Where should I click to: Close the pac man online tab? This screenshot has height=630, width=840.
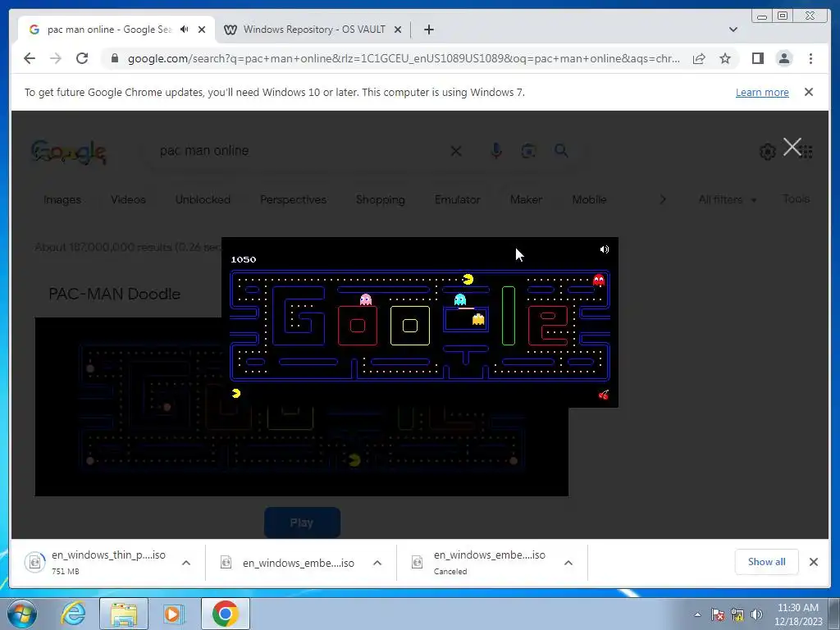click(202, 30)
